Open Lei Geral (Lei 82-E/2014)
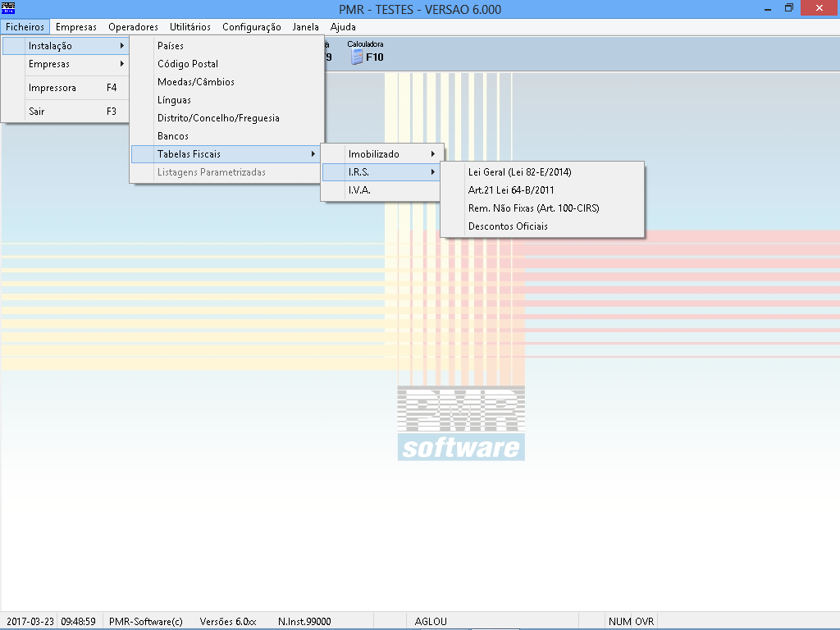Image resolution: width=840 pixels, height=630 pixels. click(542, 172)
